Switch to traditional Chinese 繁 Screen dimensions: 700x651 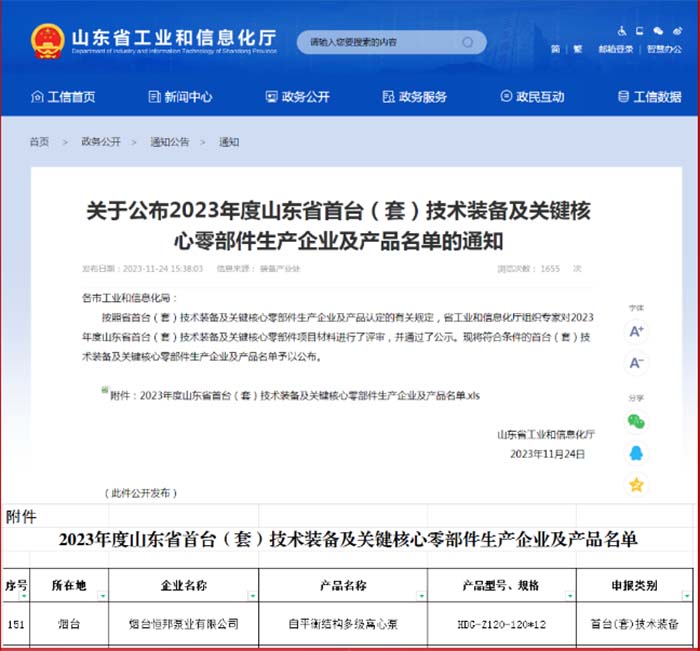(578, 49)
